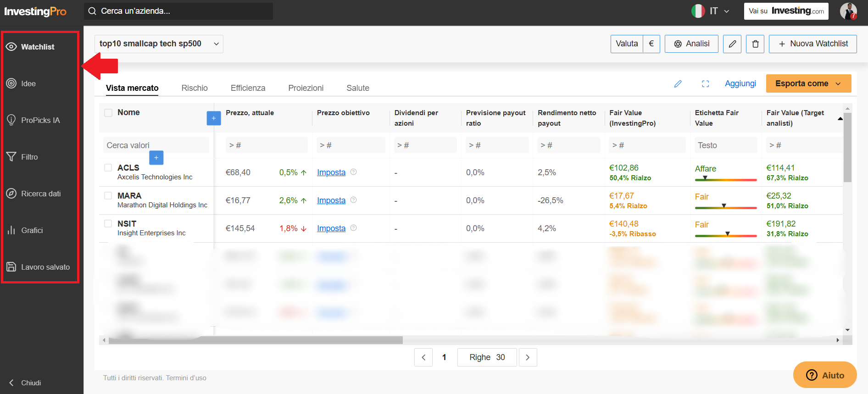
Task: Expand the IT language dropdown chevron
Action: 727,11
